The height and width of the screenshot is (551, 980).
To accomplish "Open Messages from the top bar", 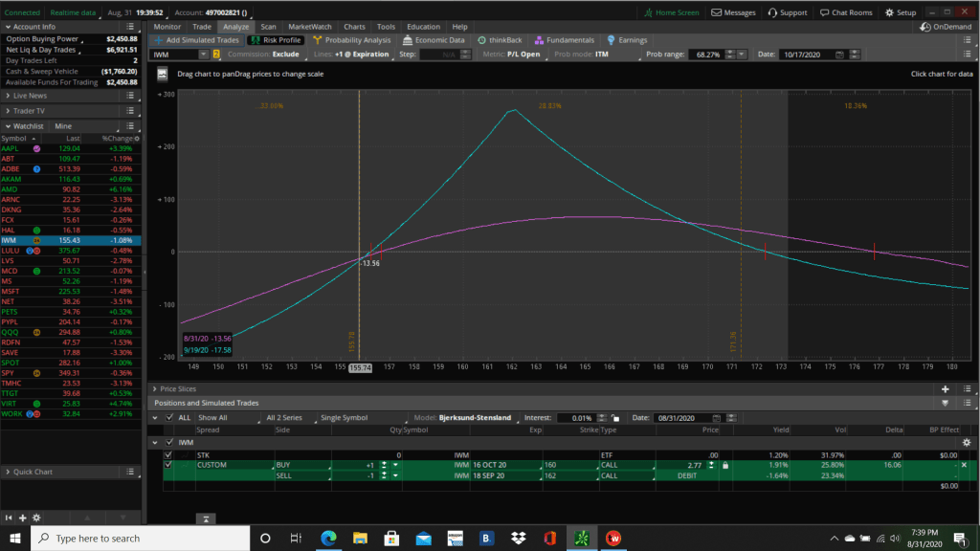I will point(734,12).
